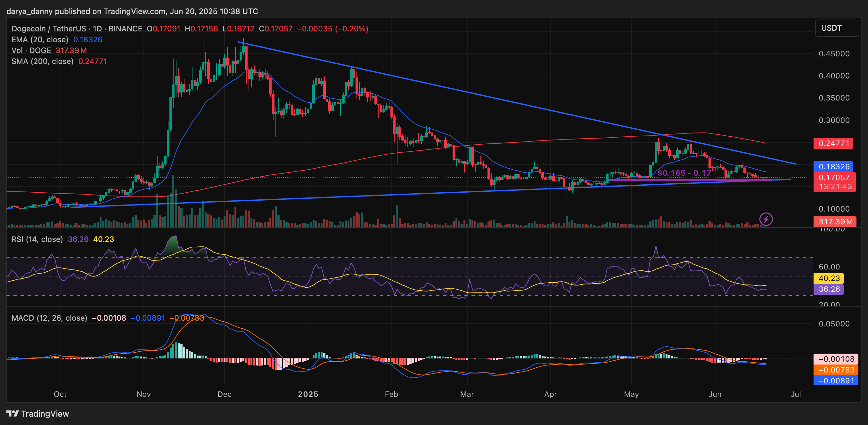
Task: Click the purple 36.26 RSI value label
Action: 829,289
